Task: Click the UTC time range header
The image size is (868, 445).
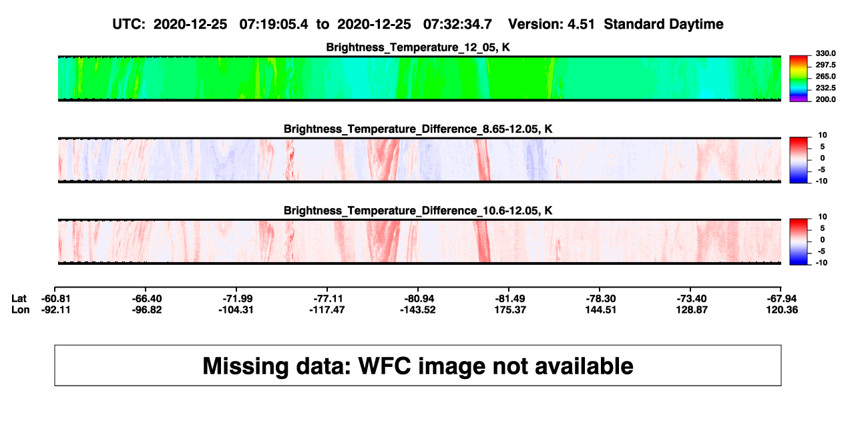Action: tap(304, 24)
